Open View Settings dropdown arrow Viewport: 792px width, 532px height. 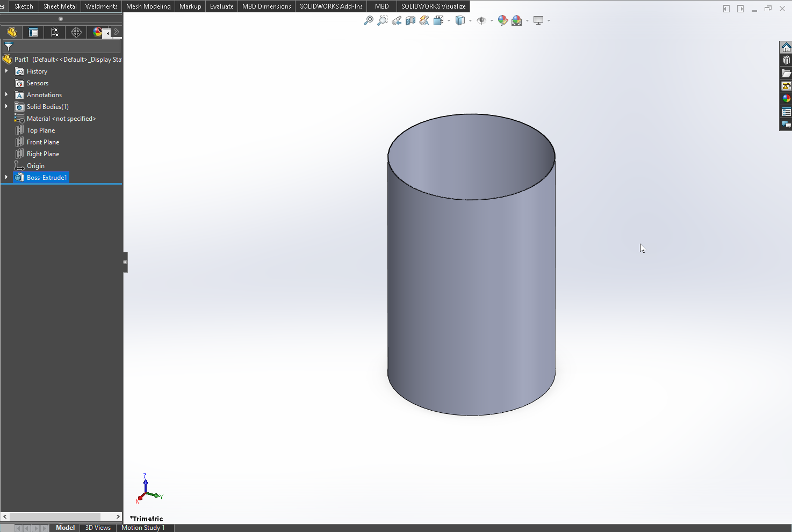[x=549, y=21]
